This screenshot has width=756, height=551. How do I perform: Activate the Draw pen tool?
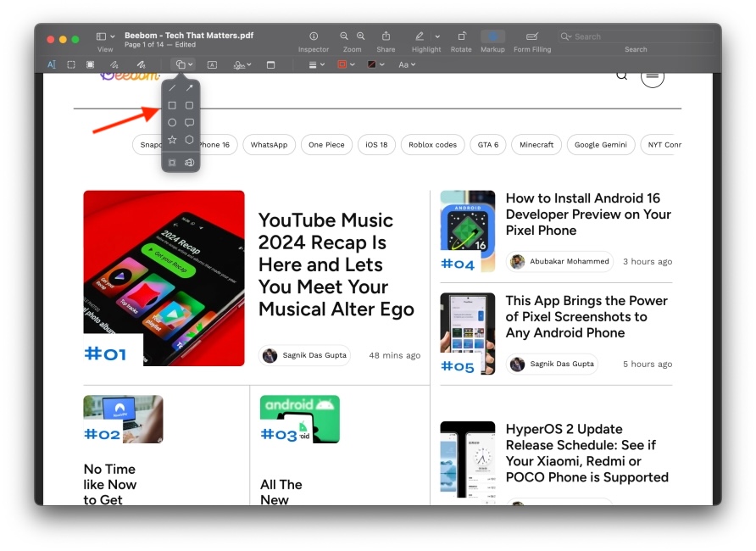click(141, 64)
